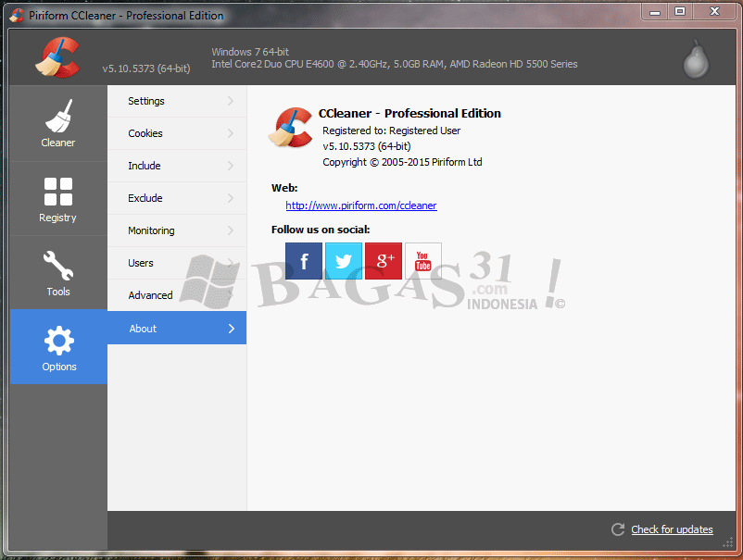Screen dimensions: 743x560
Task: Open the Cookies options page
Action: click(177, 133)
